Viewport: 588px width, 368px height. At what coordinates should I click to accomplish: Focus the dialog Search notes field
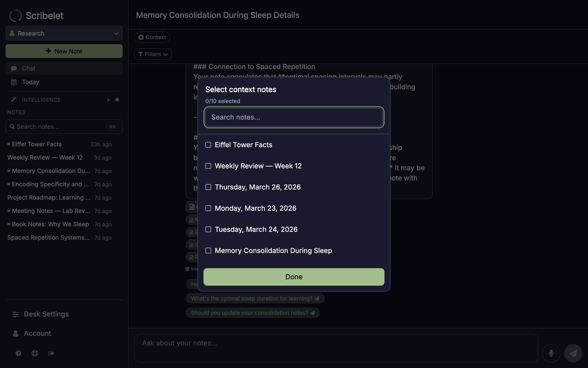tap(294, 117)
